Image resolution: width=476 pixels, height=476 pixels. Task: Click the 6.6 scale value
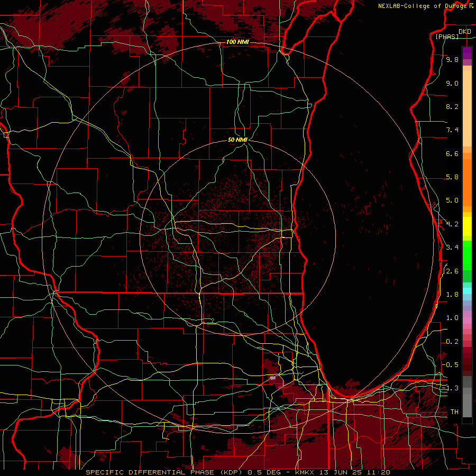[x=452, y=153]
